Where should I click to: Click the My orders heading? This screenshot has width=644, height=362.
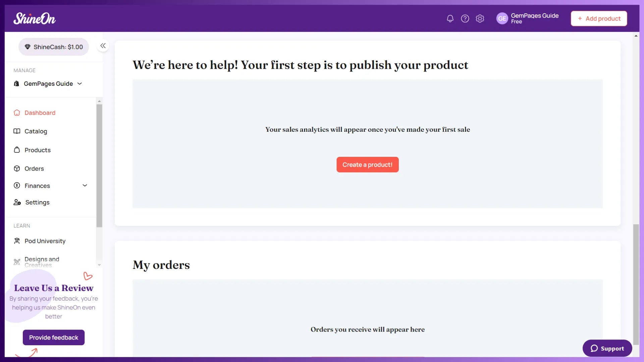click(161, 265)
